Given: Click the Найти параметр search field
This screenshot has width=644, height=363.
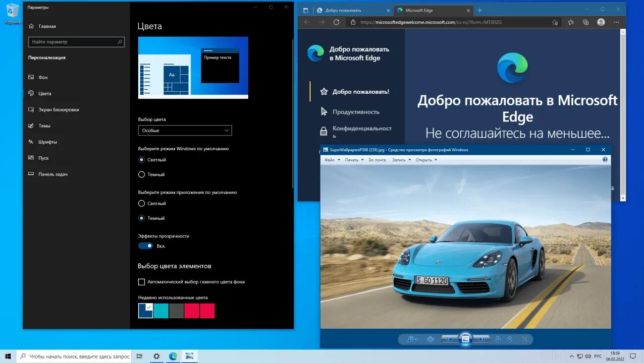Looking at the screenshot, I should click(76, 42).
